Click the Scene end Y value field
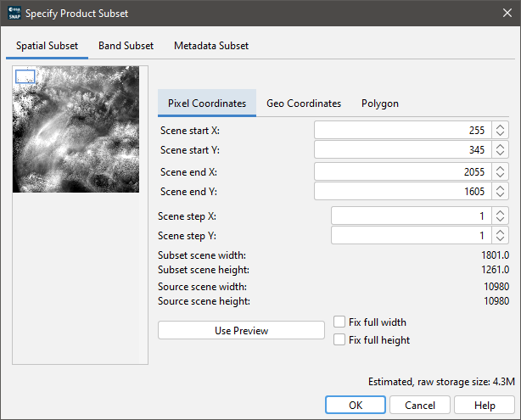This screenshot has width=521, height=420. 402,191
